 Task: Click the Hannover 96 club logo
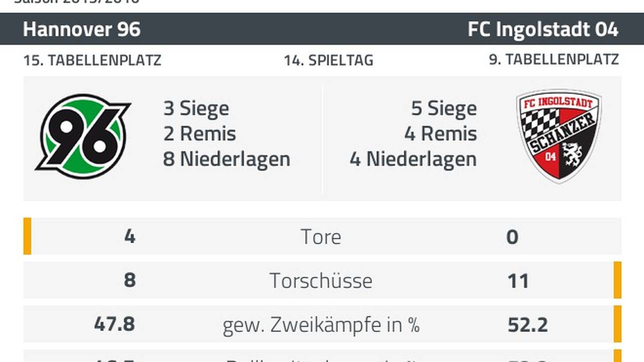tap(83, 137)
